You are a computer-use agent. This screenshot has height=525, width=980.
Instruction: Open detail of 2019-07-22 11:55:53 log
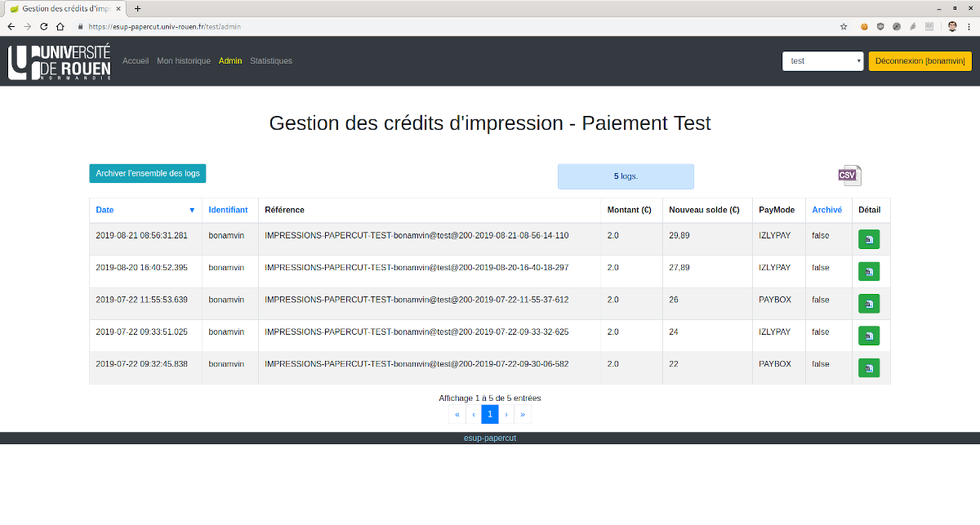click(868, 304)
